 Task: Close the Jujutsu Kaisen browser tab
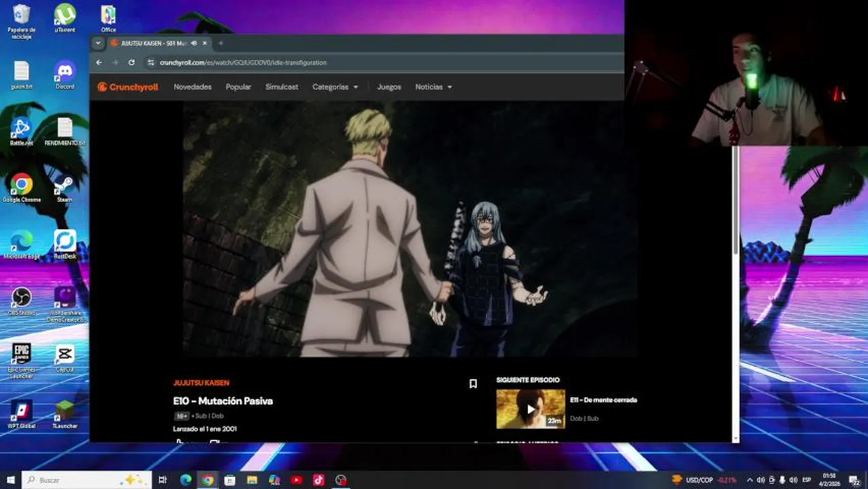click(205, 43)
